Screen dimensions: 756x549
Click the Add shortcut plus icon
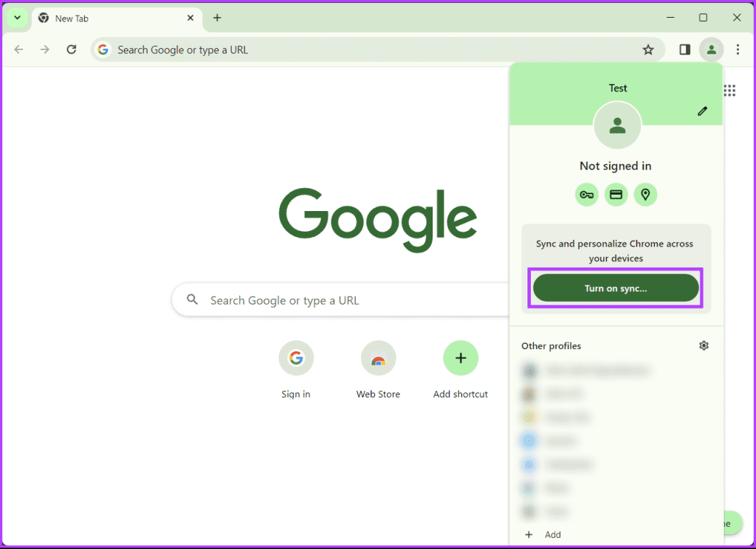click(461, 358)
